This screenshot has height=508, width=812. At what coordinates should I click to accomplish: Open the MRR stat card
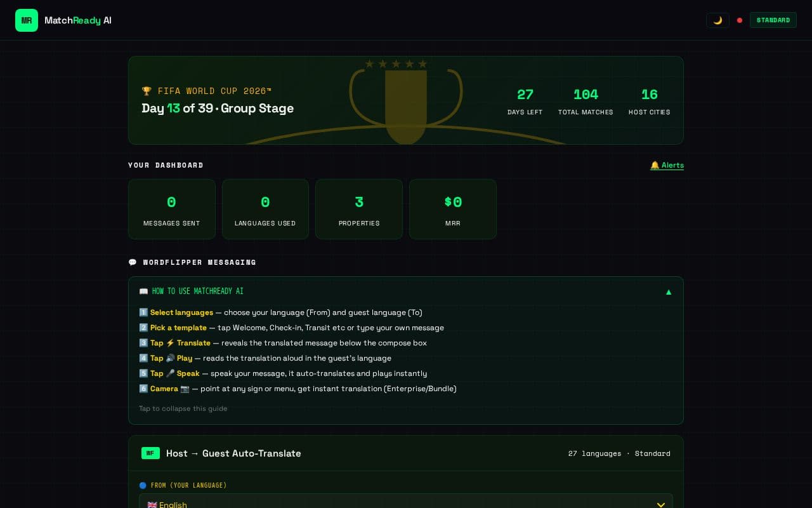(x=453, y=209)
